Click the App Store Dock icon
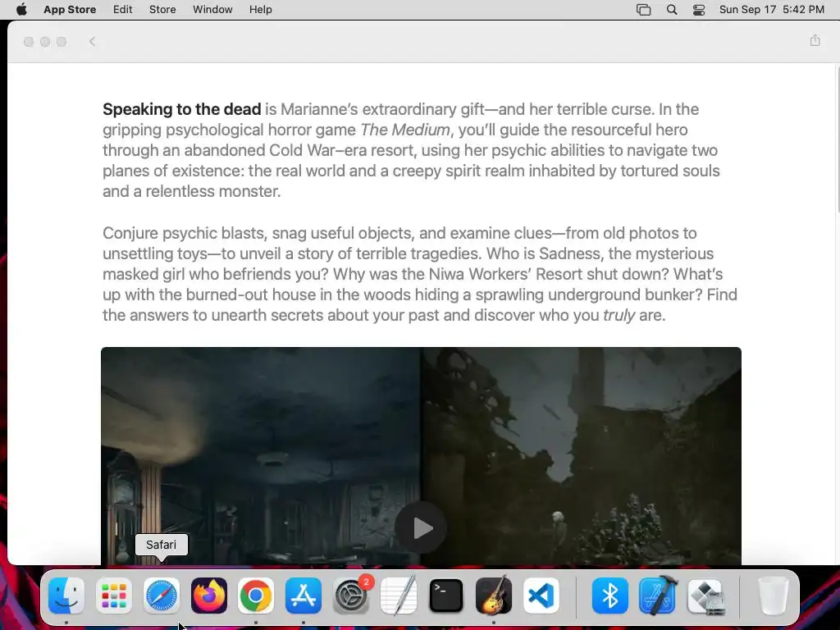The width and height of the screenshot is (840, 630). [304, 596]
